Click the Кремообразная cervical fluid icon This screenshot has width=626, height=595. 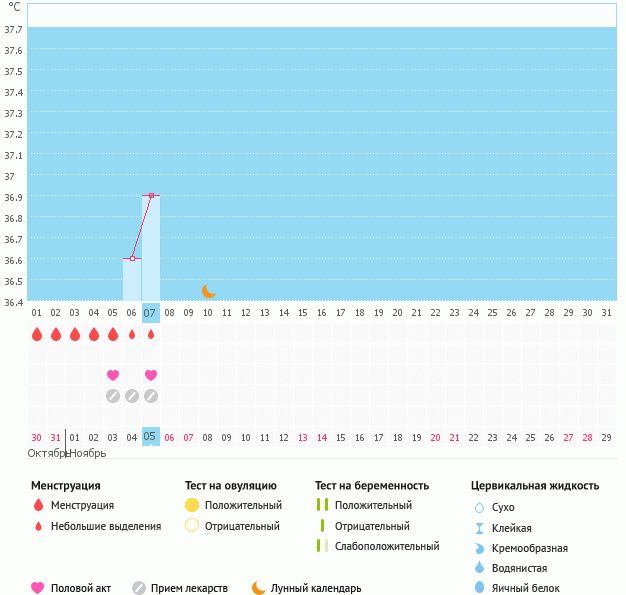pos(479,548)
